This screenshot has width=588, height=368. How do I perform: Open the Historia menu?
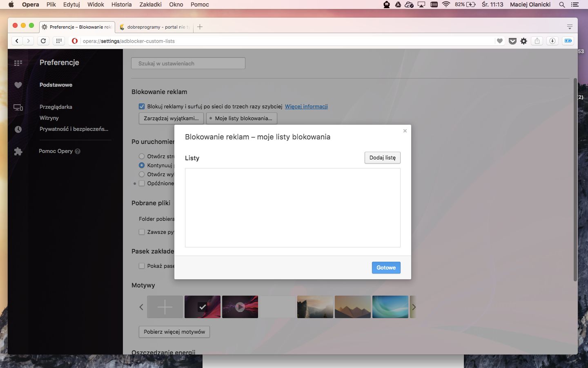coord(122,4)
